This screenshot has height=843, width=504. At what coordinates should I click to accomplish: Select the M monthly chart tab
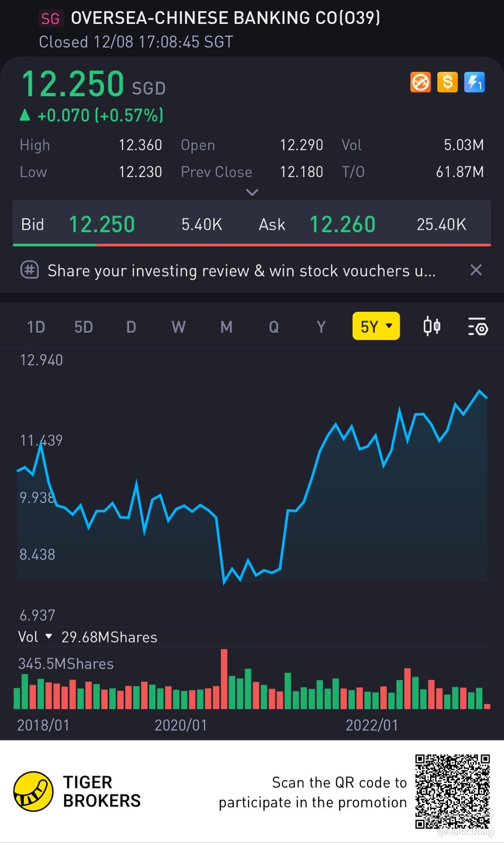226,327
